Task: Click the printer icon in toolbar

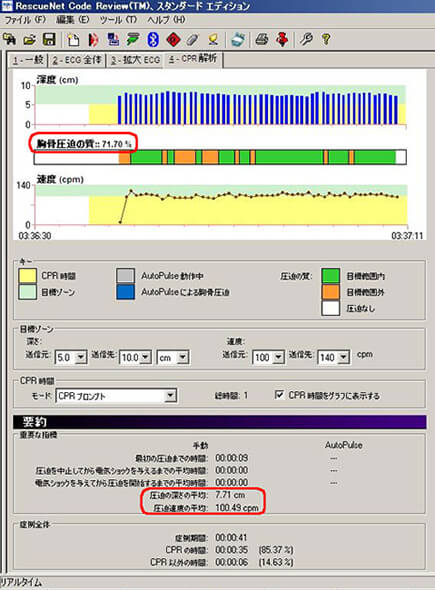Action: point(262,39)
